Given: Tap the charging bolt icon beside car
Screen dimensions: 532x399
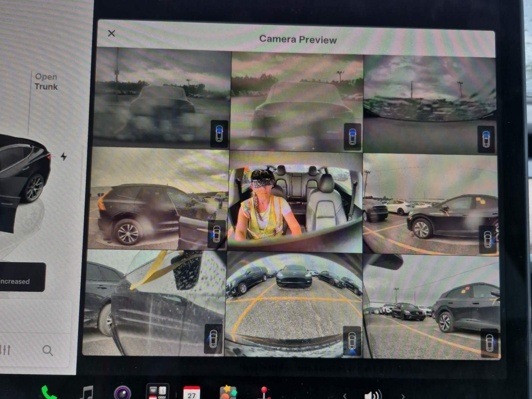Looking at the screenshot, I should click(x=64, y=156).
